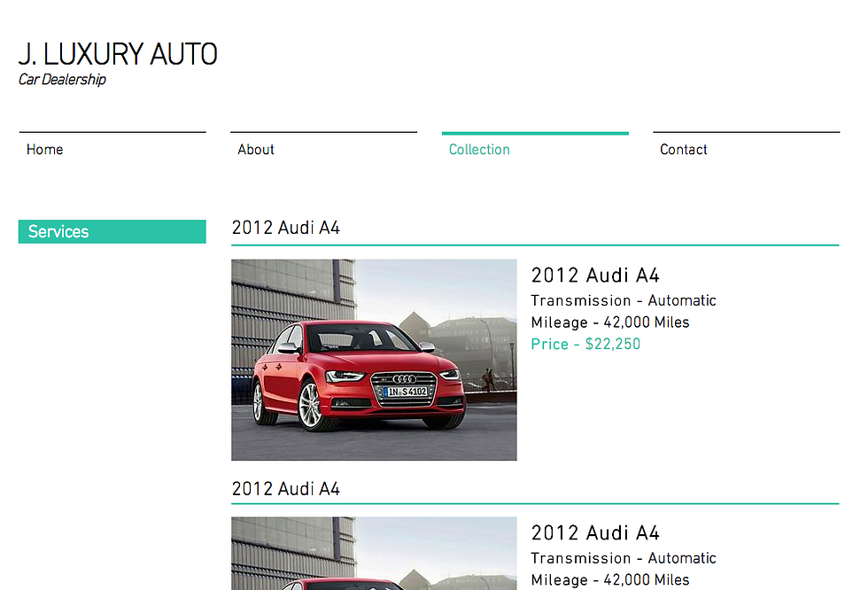Click the 'Price - $22,250' text
Screen dimensions: 868x590
[x=585, y=345]
